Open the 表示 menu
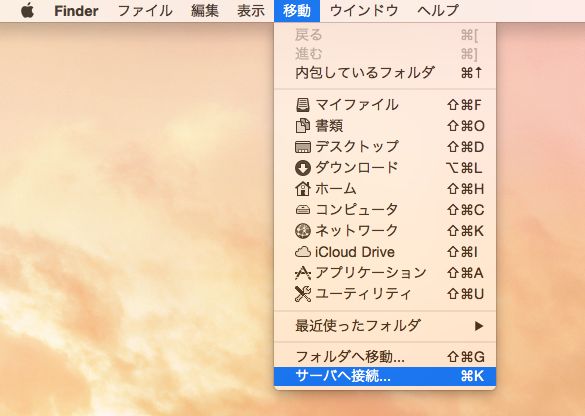 251,10
